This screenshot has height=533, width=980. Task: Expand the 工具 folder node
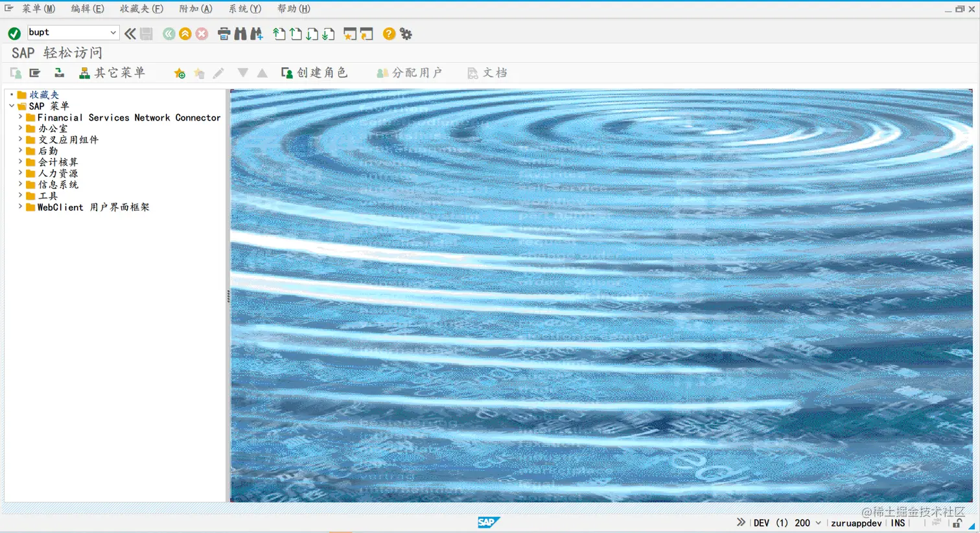tap(21, 196)
